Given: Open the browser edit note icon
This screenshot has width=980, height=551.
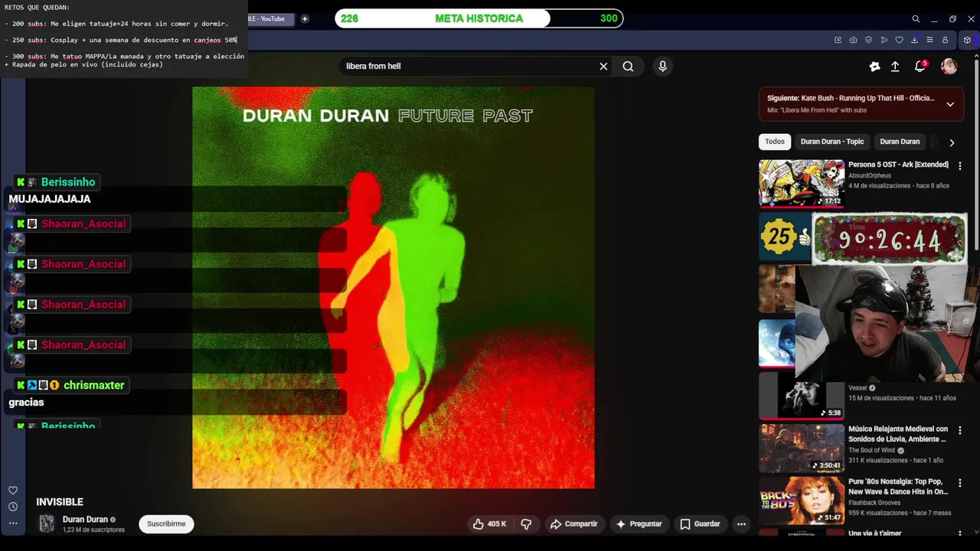Looking at the screenshot, I should pyautogui.click(x=838, y=40).
